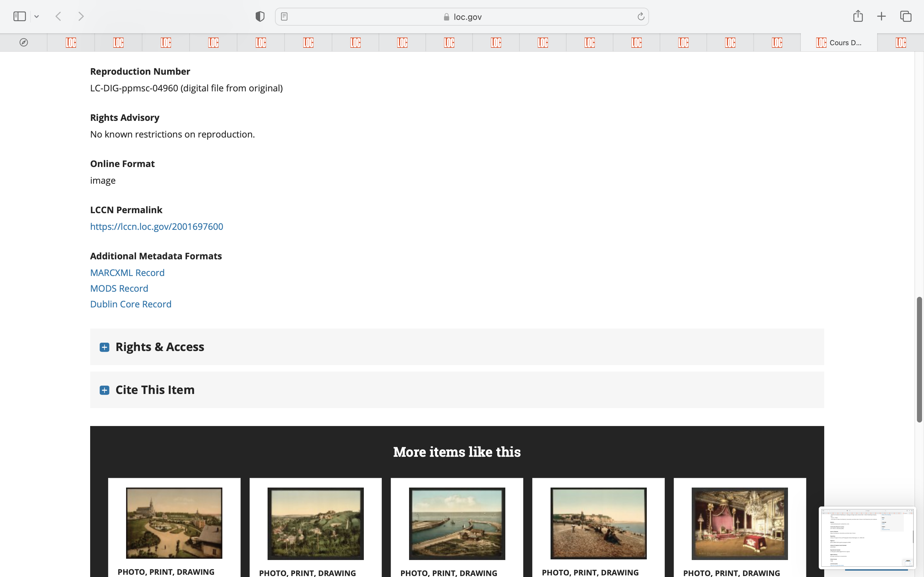Open a new tab with plus icon

pos(881,16)
